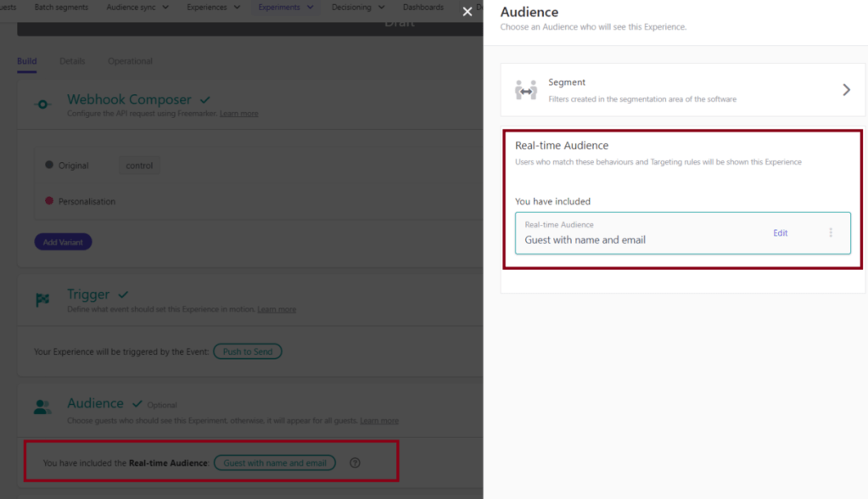
Task: Click Edit on the Real-time Audience
Action: (x=780, y=233)
